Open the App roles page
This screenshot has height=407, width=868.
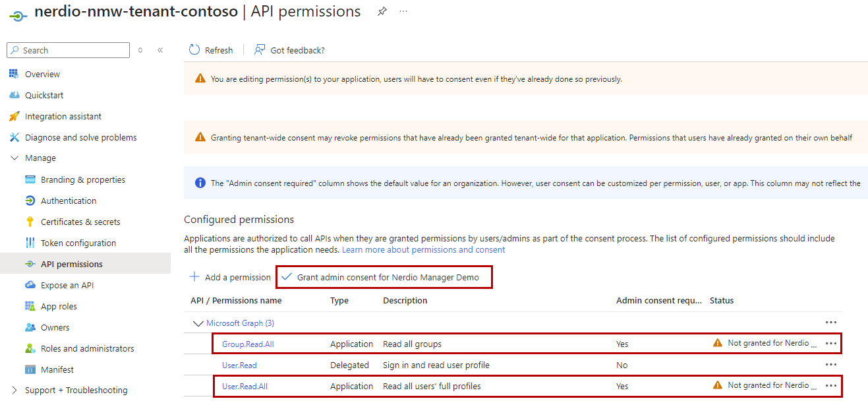pos(59,306)
